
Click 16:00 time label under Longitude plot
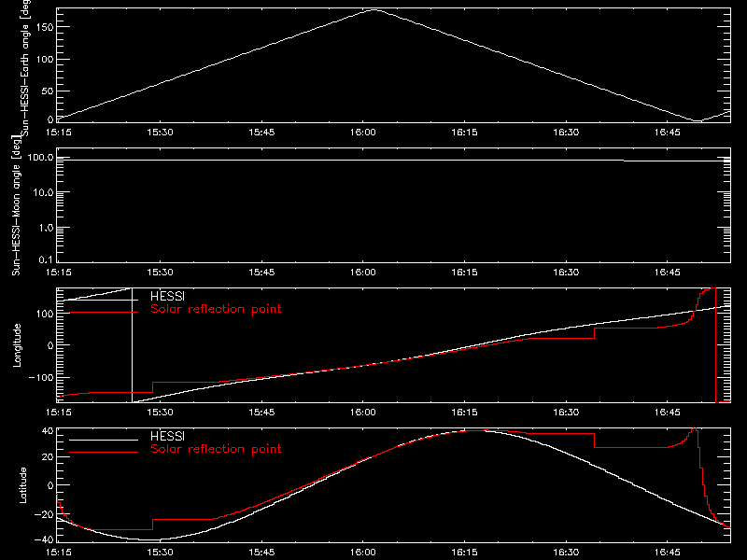click(362, 412)
